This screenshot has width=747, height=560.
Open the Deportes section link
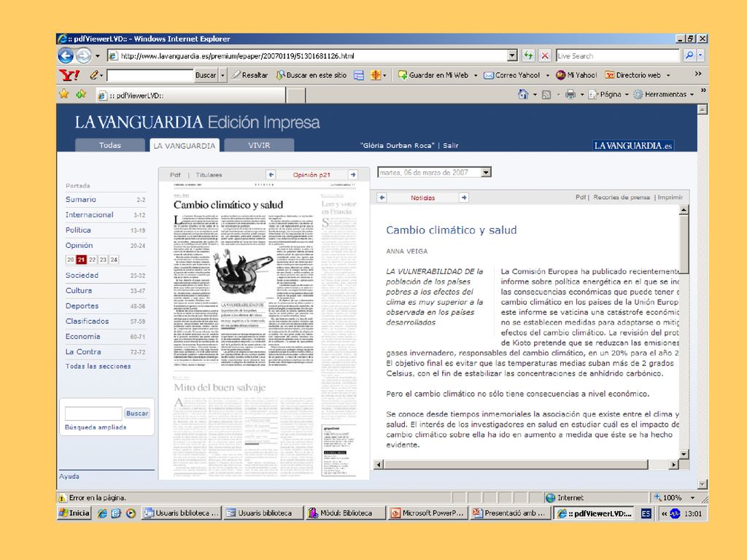tap(82, 306)
